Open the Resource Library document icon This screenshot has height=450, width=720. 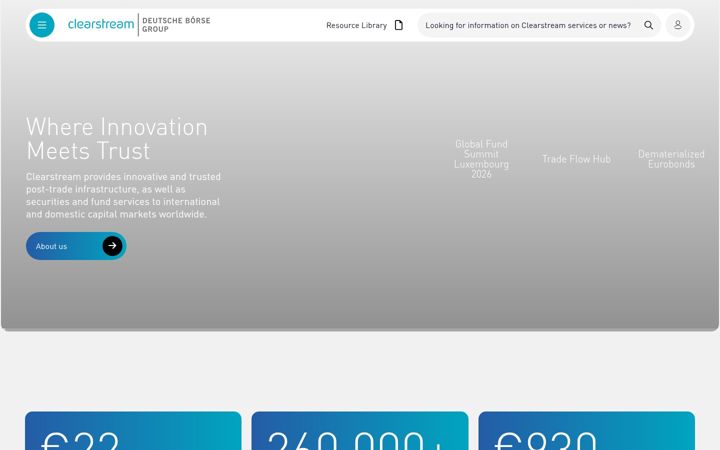[x=399, y=25]
